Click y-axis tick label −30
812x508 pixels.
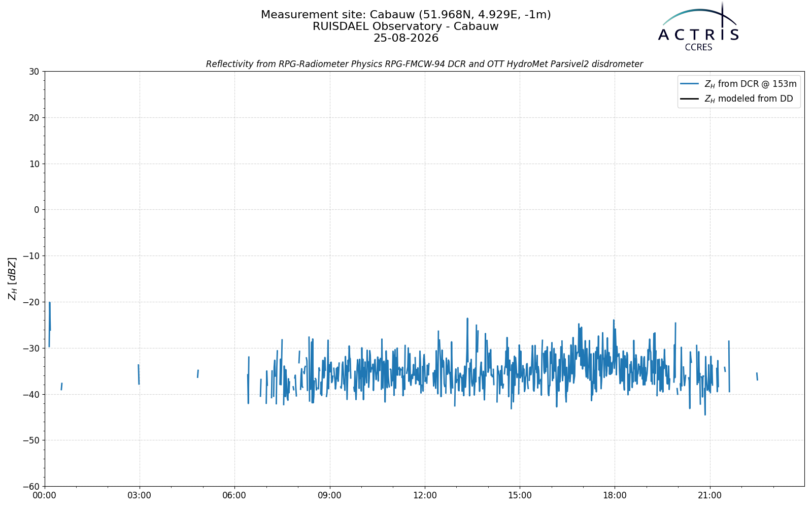(30, 348)
